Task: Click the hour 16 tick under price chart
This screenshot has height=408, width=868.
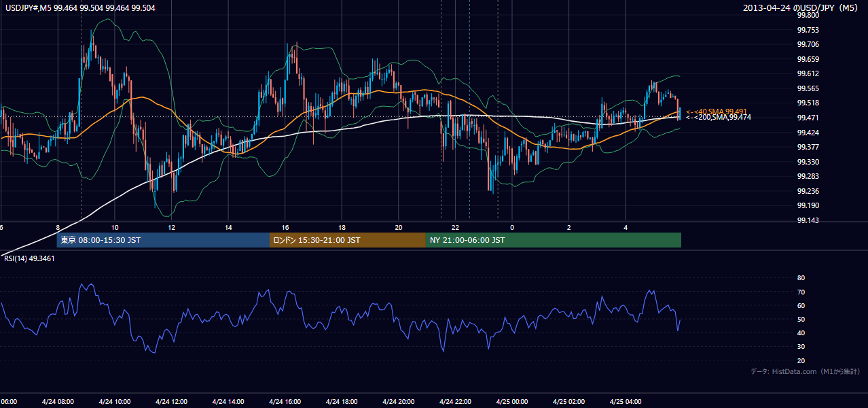Action: pos(285,227)
